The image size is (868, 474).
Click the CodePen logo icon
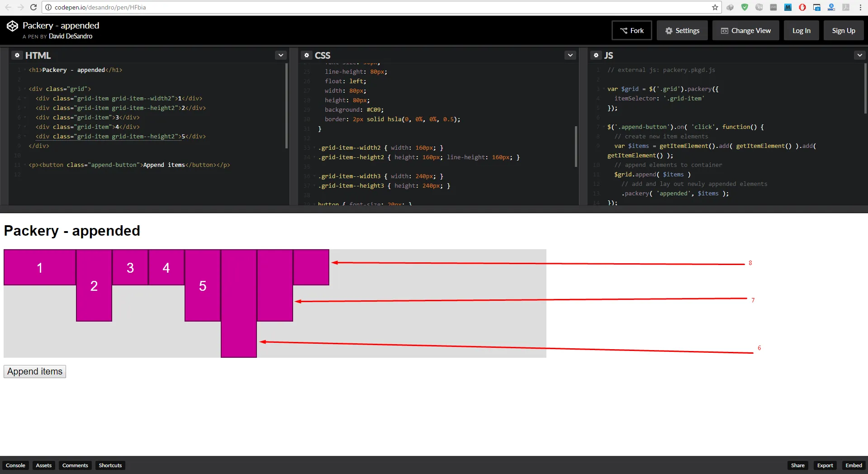(x=12, y=26)
